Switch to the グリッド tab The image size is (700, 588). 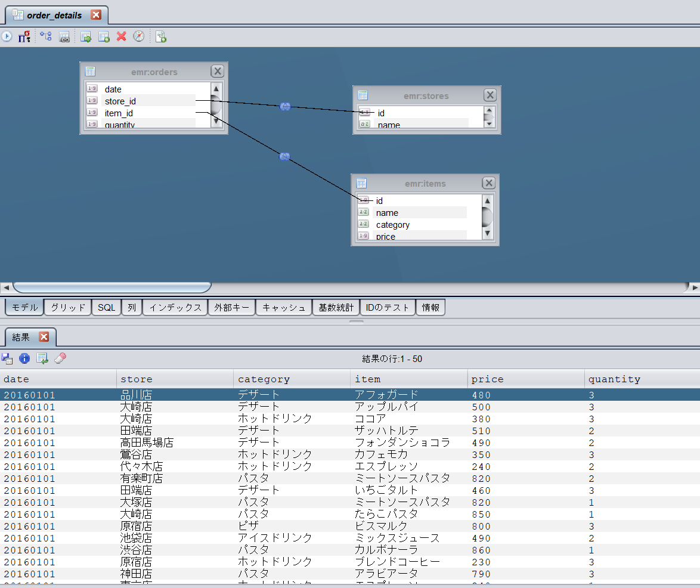[x=68, y=307]
